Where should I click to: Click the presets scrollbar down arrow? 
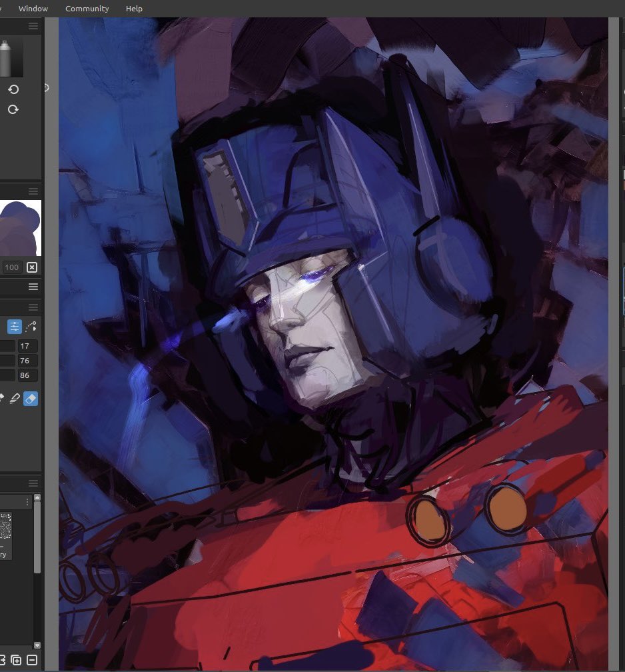[x=37, y=645]
